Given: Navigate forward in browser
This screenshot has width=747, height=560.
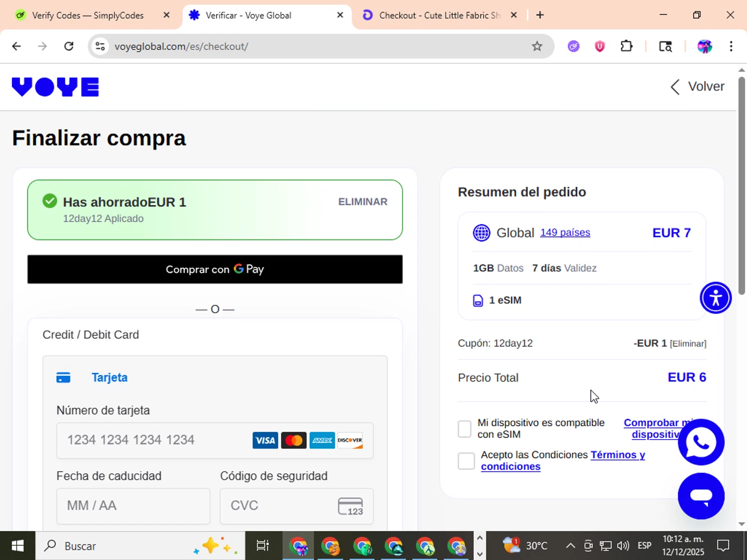Looking at the screenshot, I should click(x=42, y=46).
